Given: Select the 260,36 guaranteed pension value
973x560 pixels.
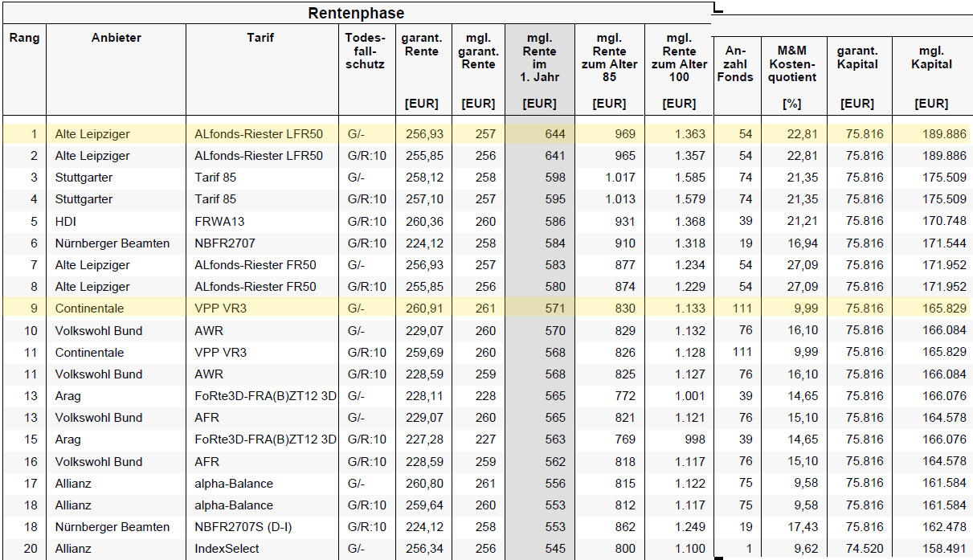Looking at the screenshot, I should (425, 221).
